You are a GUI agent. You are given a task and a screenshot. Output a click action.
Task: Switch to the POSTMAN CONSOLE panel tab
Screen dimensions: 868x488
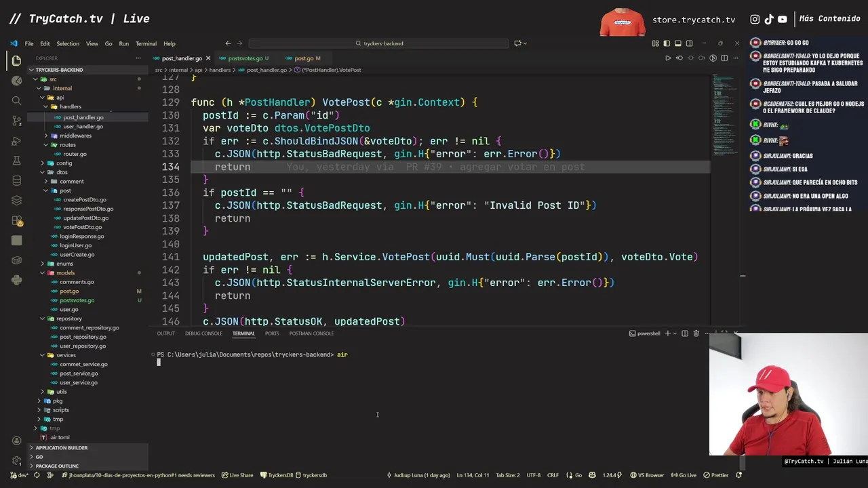click(311, 333)
